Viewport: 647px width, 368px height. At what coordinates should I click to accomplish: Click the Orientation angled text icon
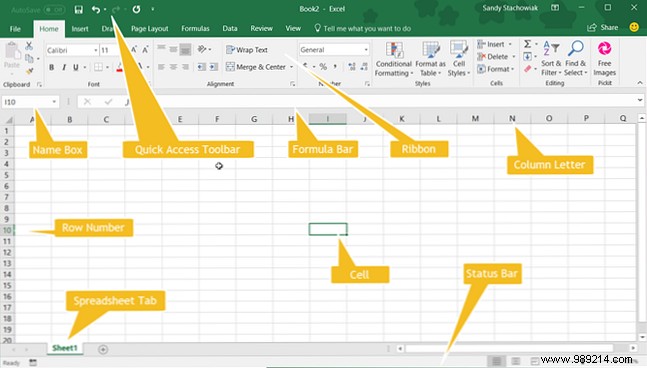[202, 50]
